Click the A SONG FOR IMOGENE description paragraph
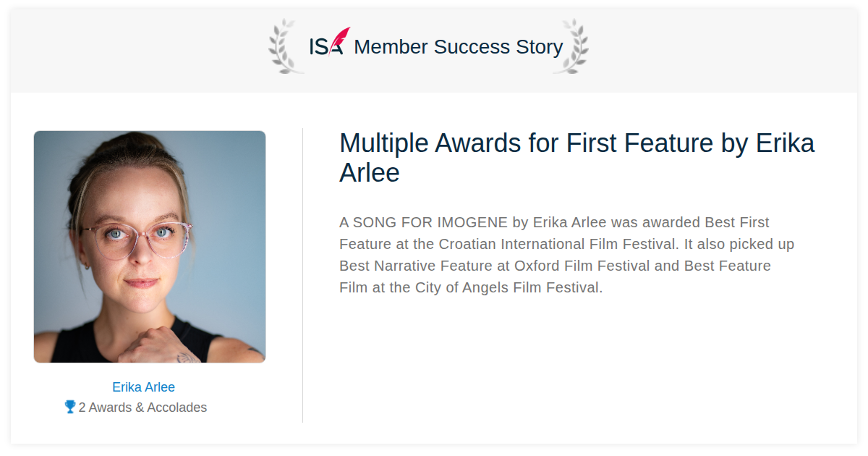The width and height of the screenshot is (868, 456). (567, 255)
